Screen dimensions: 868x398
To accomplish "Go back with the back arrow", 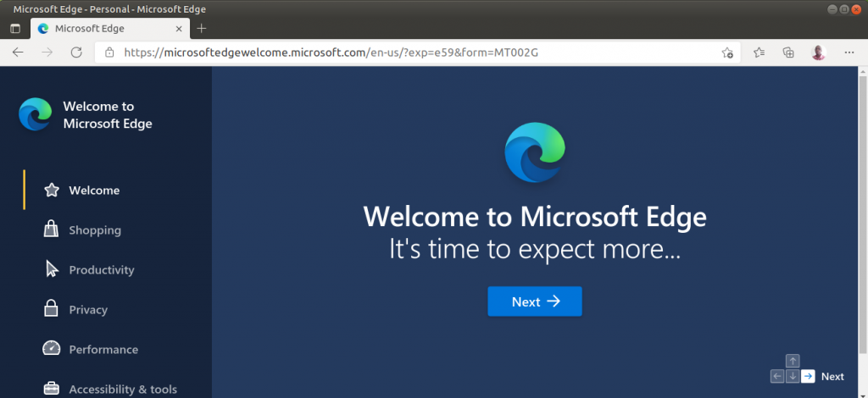I will coord(18,53).
